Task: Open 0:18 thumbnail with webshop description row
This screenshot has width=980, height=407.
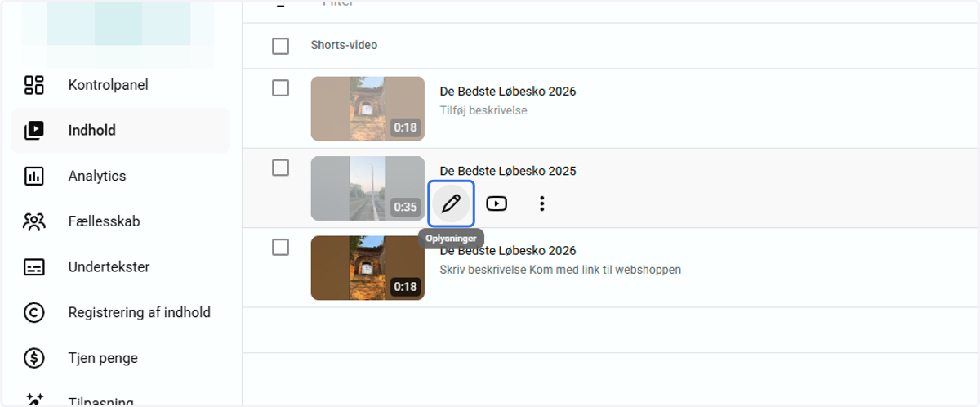Action: point(367,268)
